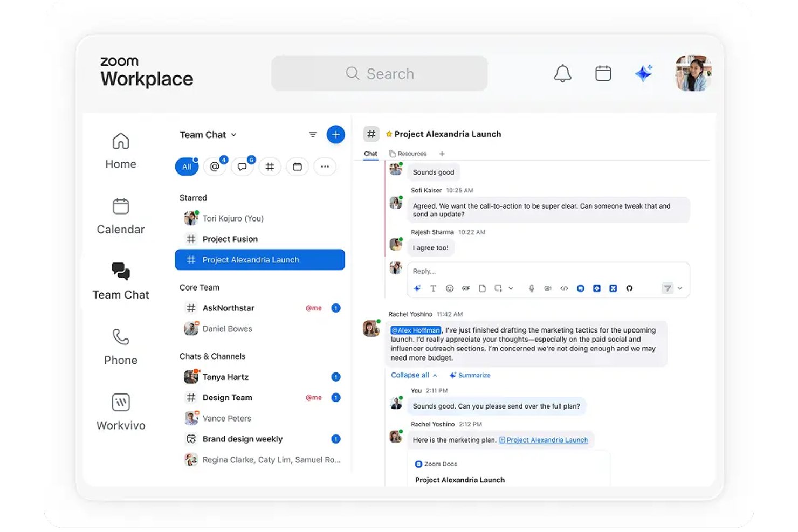The image size is (798, 532).
Task: Open Design Team channel
Action: point(260,398)
